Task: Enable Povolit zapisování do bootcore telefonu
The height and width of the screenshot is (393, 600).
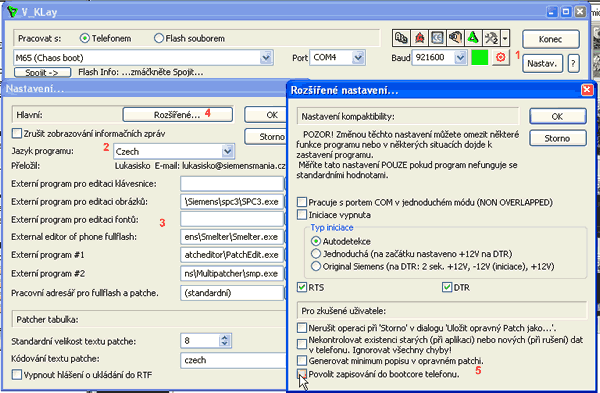Action: [302, 374]
